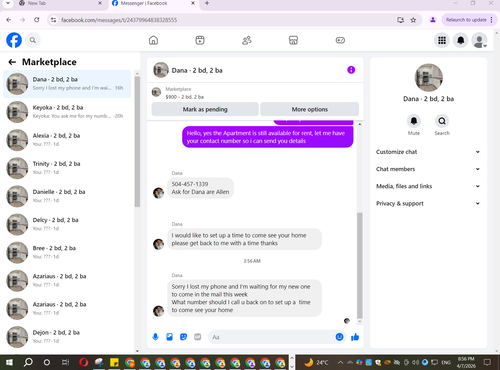
Task: Open Windows taskbar search
Action: [x=28, y=362]
